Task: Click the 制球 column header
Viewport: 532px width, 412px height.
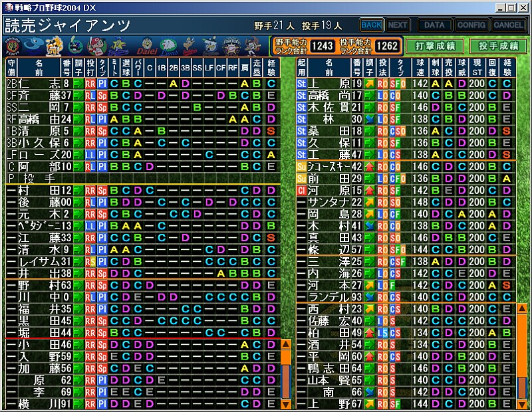Action: 436,68
